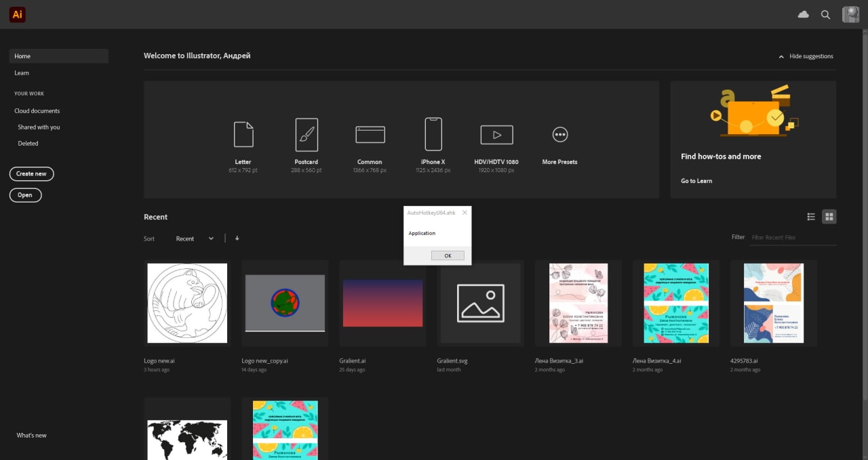Open the Sort by Recent dropdown
The width and height of the screenshot is (868, 460).
click(195, 238)
